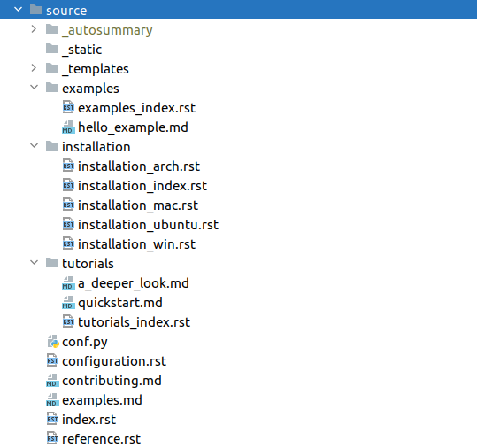Collapse the tutorials folder chevron
Viewport: 477px width, 448px height.
tap(34, 262)
